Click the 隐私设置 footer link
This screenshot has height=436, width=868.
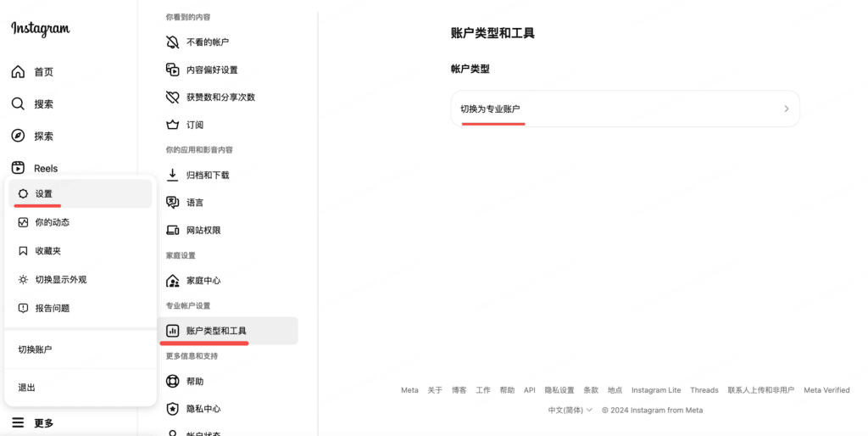559,390
